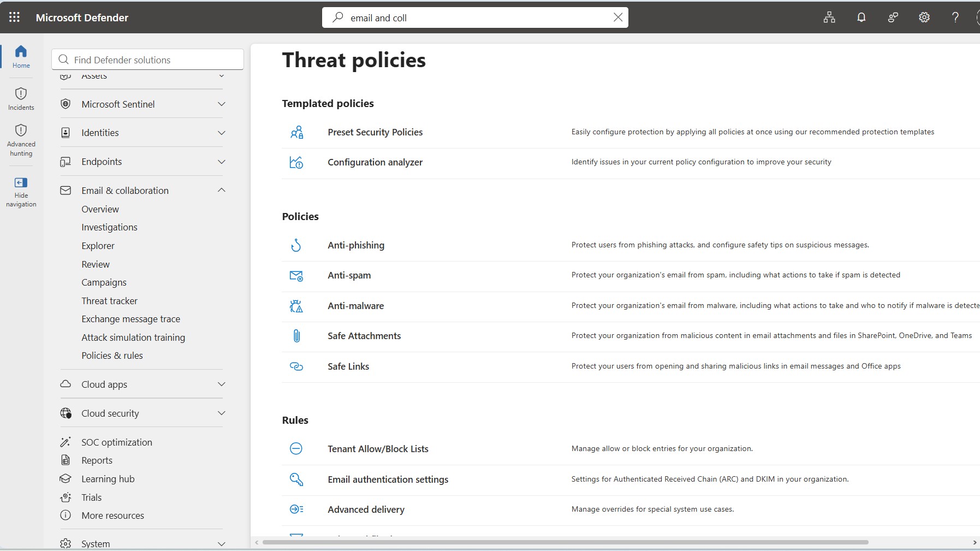Open Safe Links policy link
The height and width of the screenshot is (551, 980).
click(348, 366)
